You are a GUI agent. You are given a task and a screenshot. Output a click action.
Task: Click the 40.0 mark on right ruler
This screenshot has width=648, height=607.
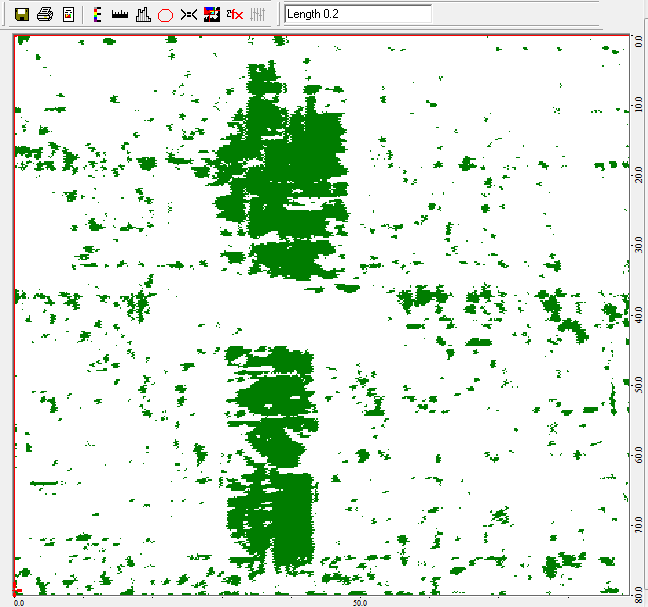pyautogui.click(x=637, y=313)
